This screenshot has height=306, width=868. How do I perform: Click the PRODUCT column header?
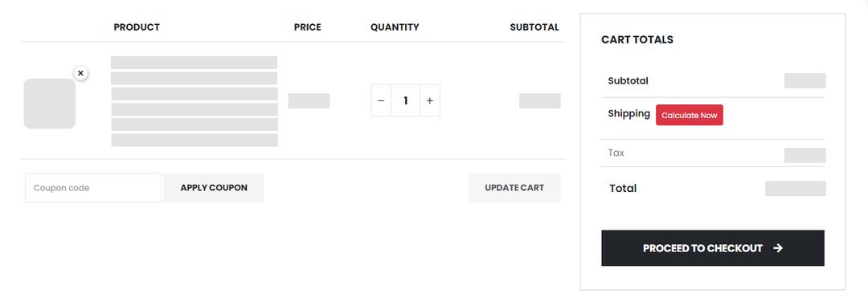click(137, 27)
